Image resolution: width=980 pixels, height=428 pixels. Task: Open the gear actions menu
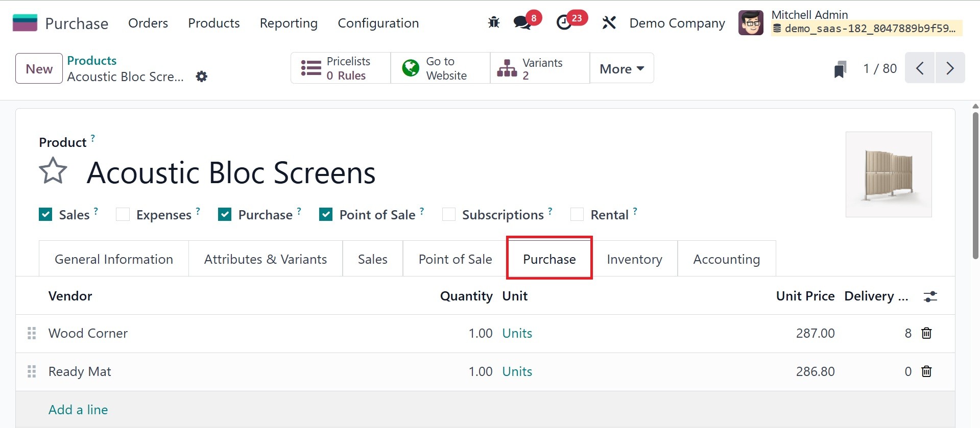pyautogui.click(x=202, y=77)
